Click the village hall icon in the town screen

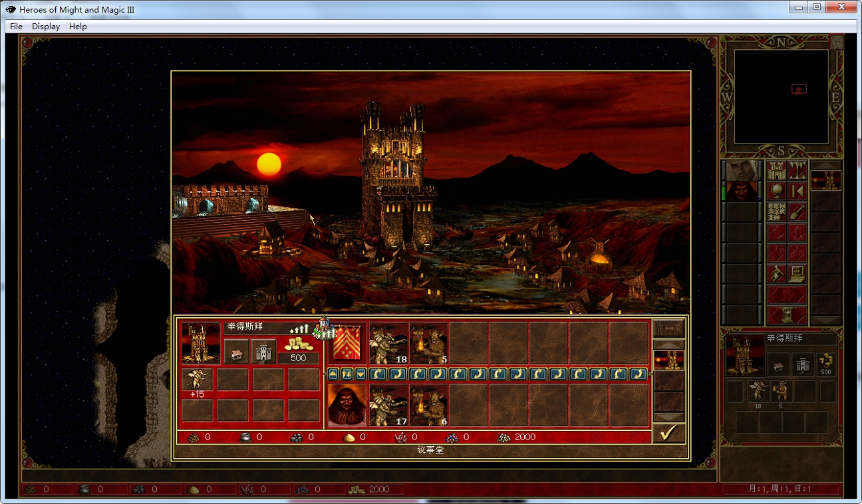236,351
